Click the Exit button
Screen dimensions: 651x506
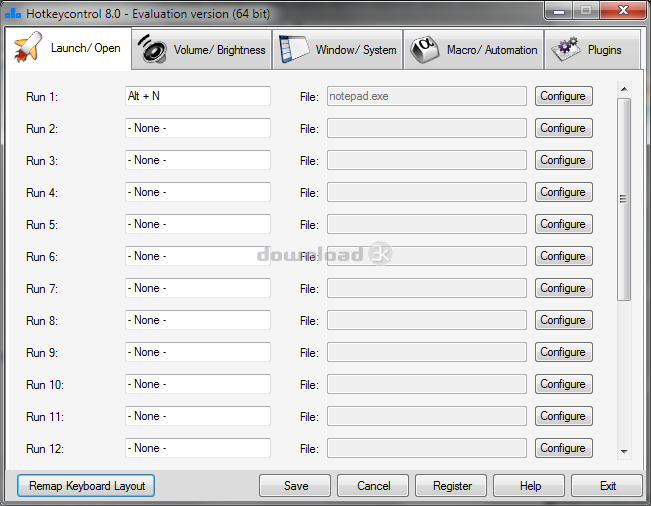607,486
